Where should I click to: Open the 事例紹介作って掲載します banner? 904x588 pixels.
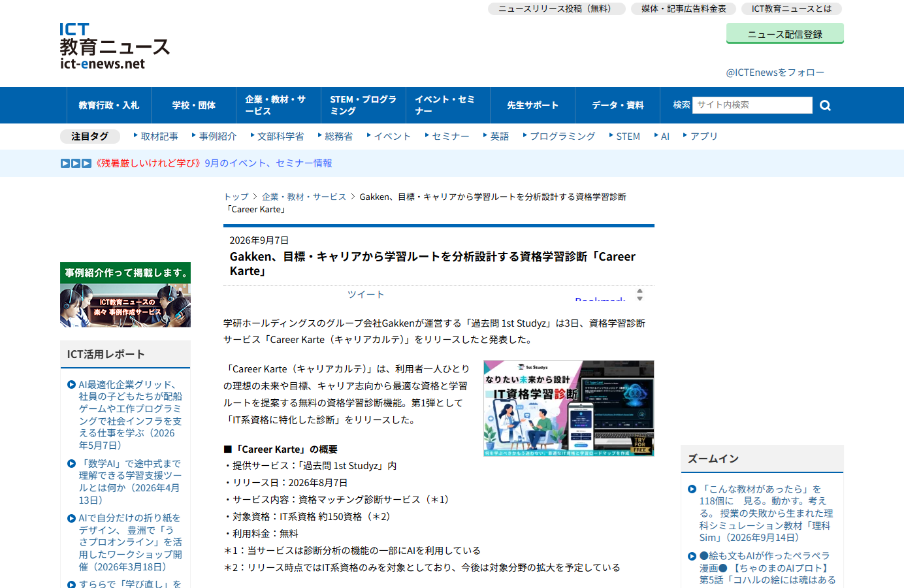point(125,295)
